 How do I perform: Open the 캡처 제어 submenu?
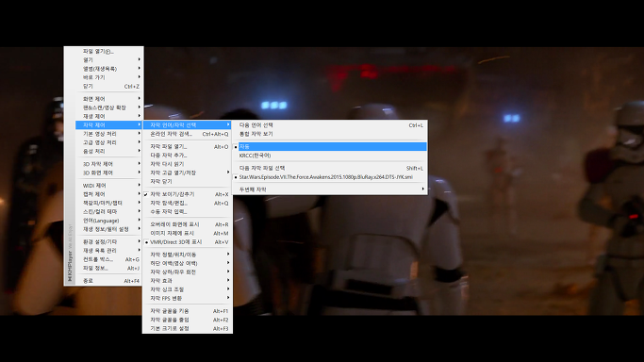[x=108, y=194]
